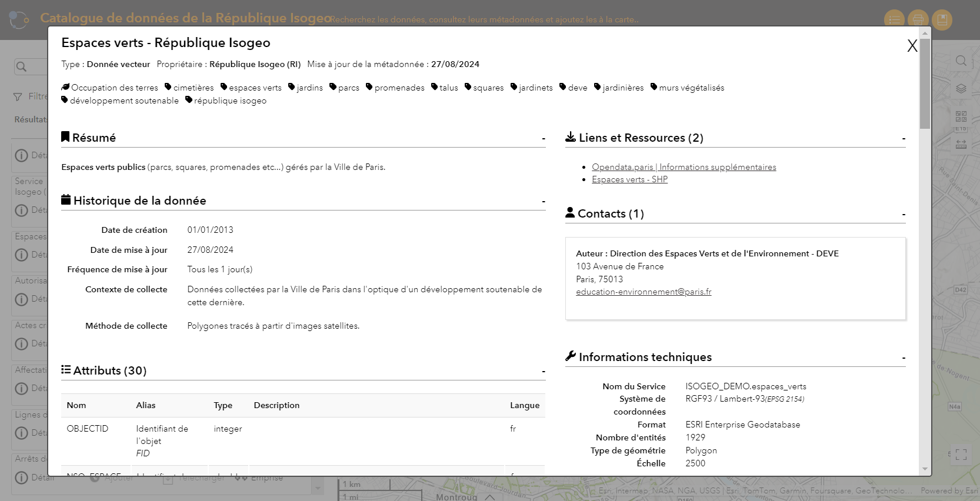Click the Isogeo app logo
The height and width of the screenshot is (501, 980).
[19, 19]
